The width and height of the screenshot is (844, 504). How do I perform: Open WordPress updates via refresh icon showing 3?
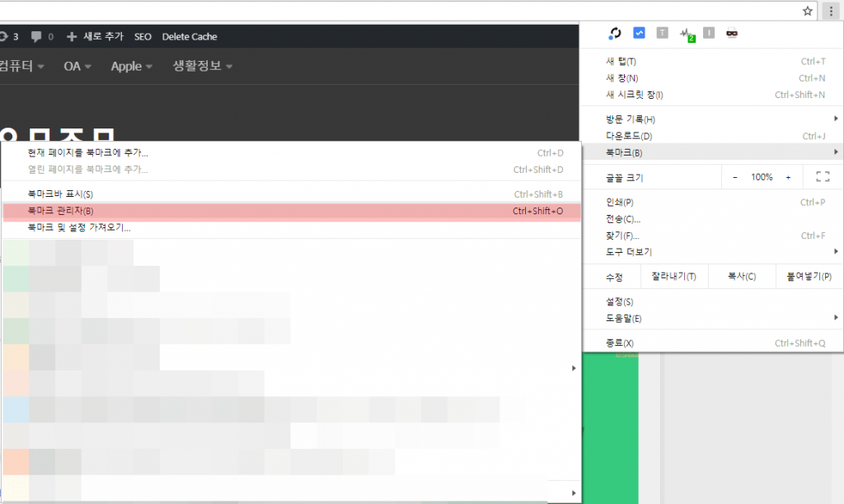(9, 36)
